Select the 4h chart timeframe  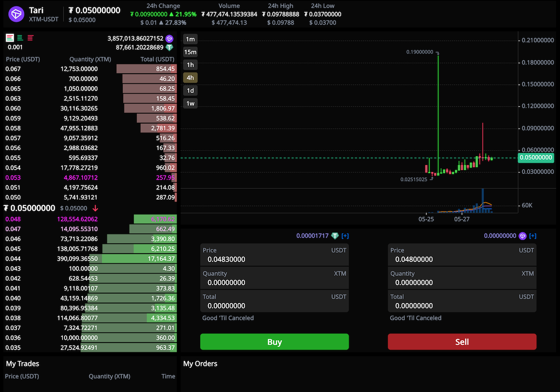pos(190,77)
